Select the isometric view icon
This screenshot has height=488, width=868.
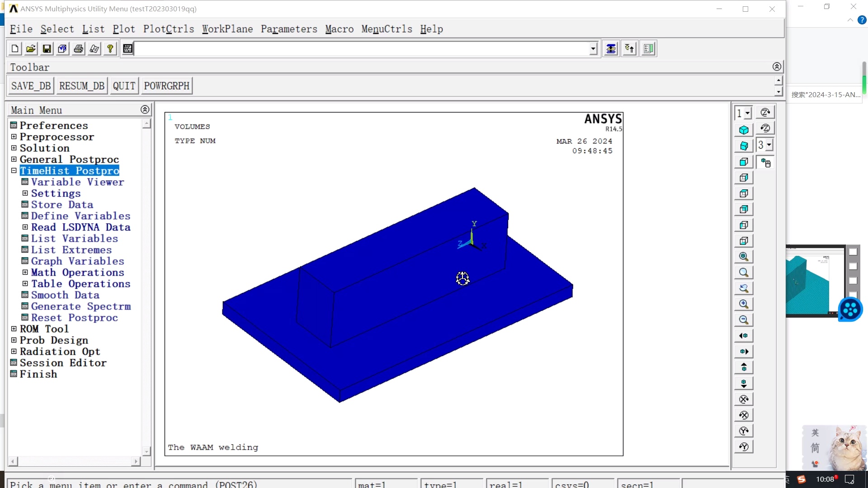(744, 130)
